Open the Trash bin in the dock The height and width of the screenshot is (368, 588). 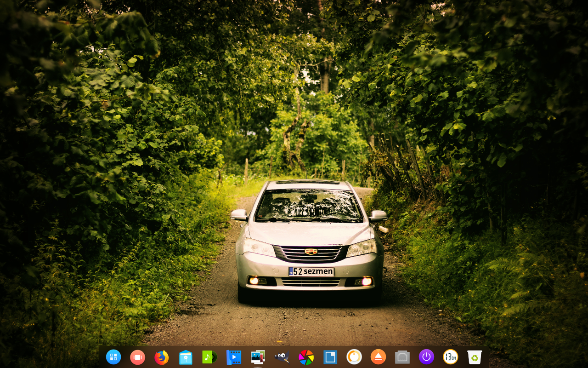click(475, 357)
